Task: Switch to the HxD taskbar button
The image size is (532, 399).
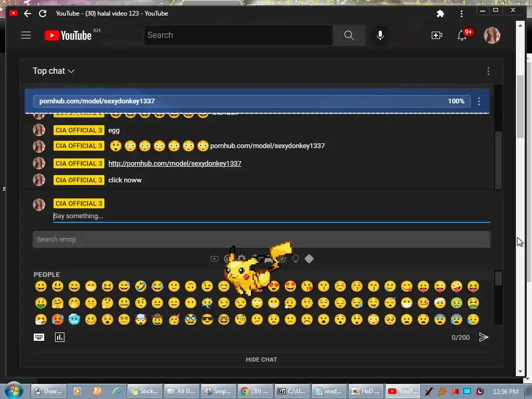Action: pos(366,391)
